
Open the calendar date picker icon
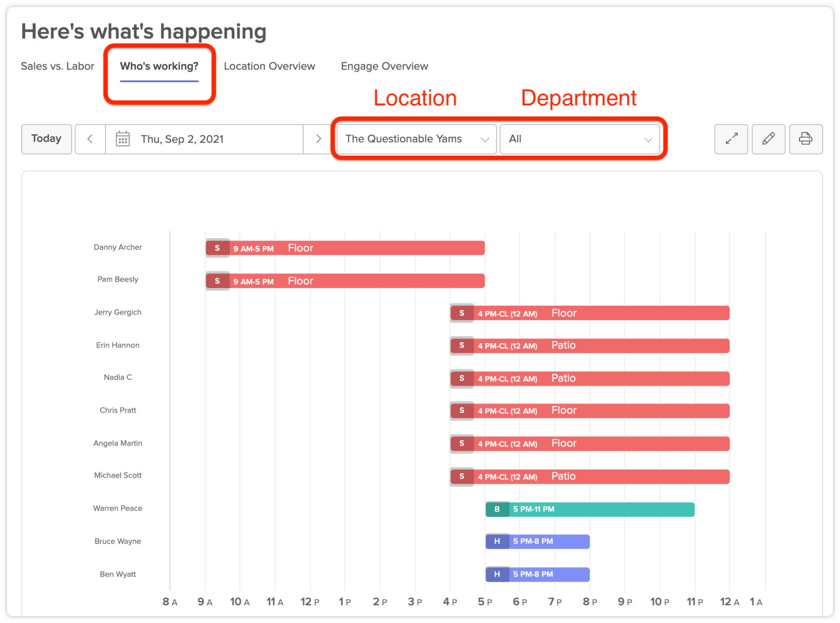123,139
